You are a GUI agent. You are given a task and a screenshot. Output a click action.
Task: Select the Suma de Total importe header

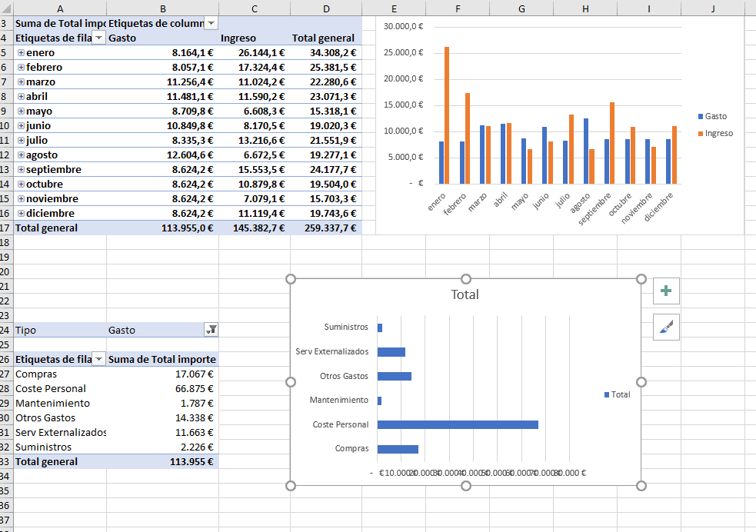[163, 359]
